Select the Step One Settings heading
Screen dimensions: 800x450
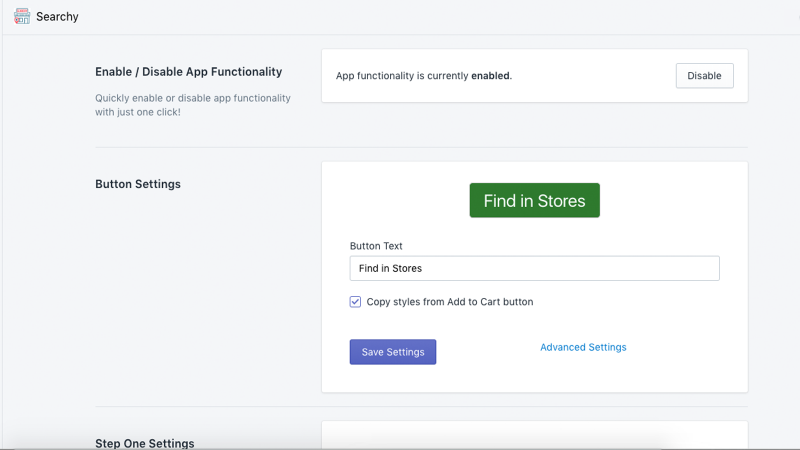tap(145, 443)
